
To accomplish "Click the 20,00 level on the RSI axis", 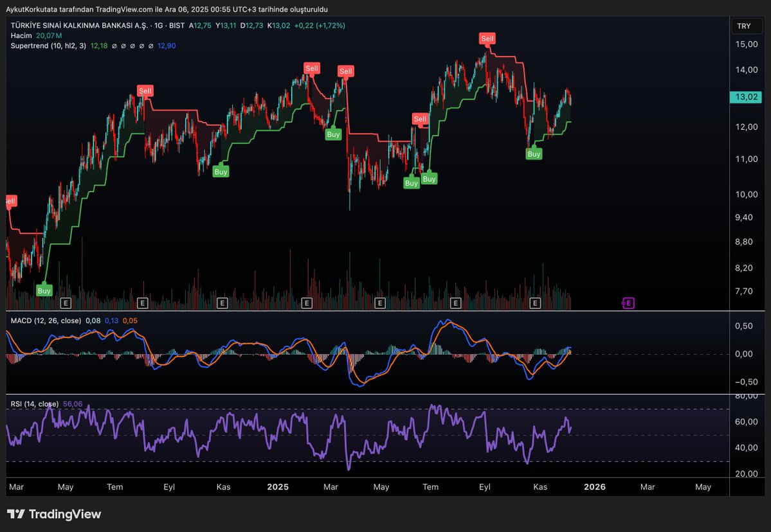I will (747, 474).
